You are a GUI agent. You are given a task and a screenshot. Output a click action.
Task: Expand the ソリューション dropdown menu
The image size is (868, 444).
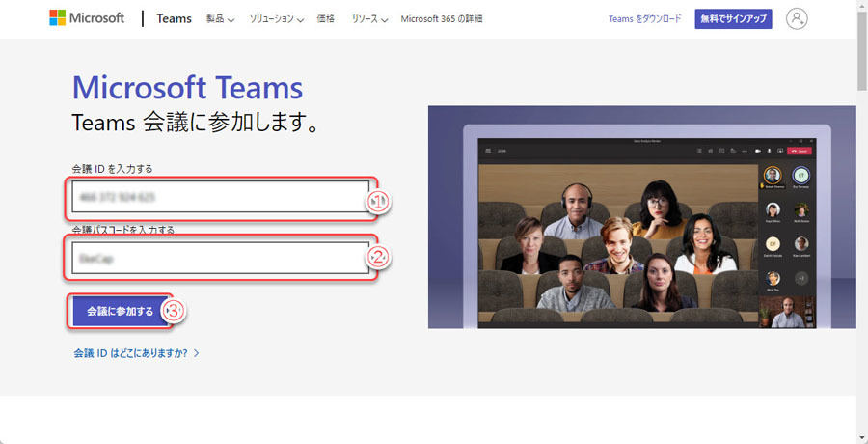click(276, 19)
